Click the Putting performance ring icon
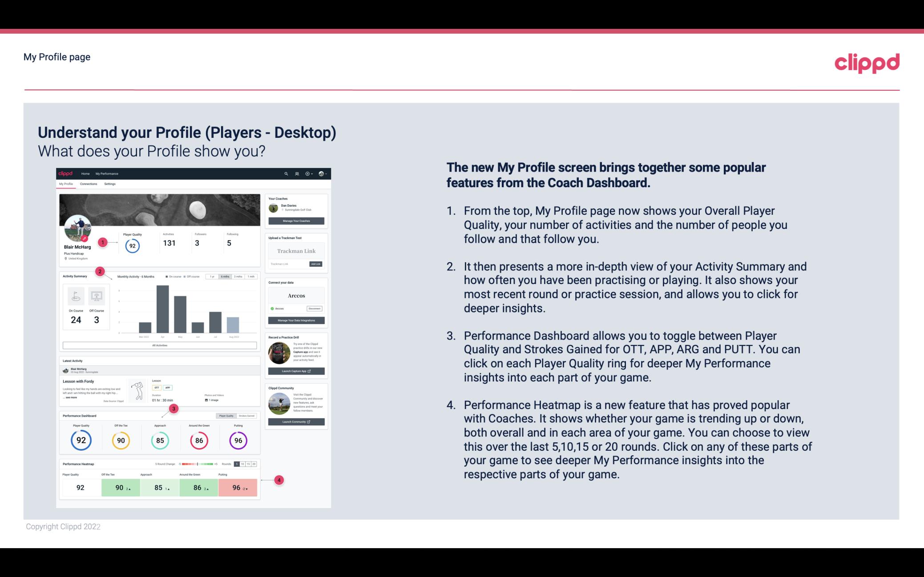924x577 pixels. coord(238,439)
